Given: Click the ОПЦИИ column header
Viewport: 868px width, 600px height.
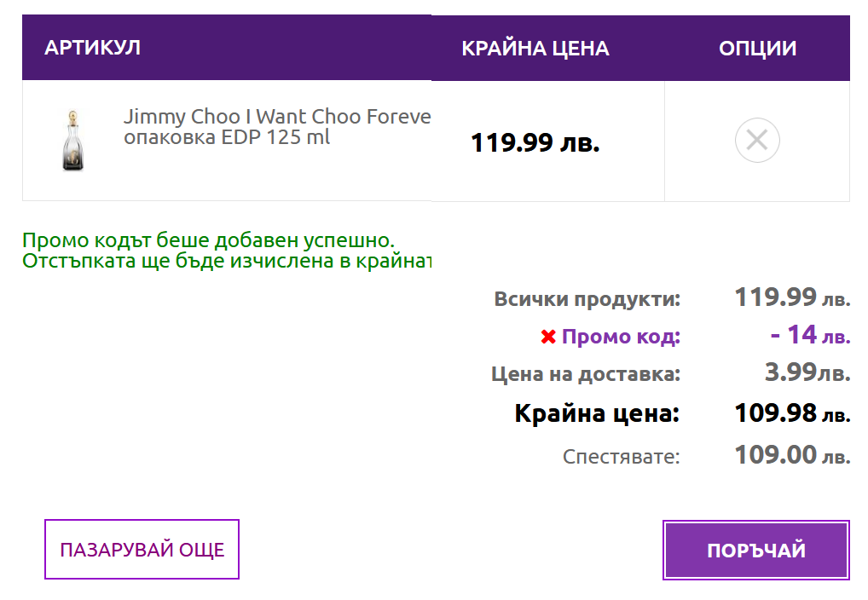Looking at the screenshot, I should point(757,49).
